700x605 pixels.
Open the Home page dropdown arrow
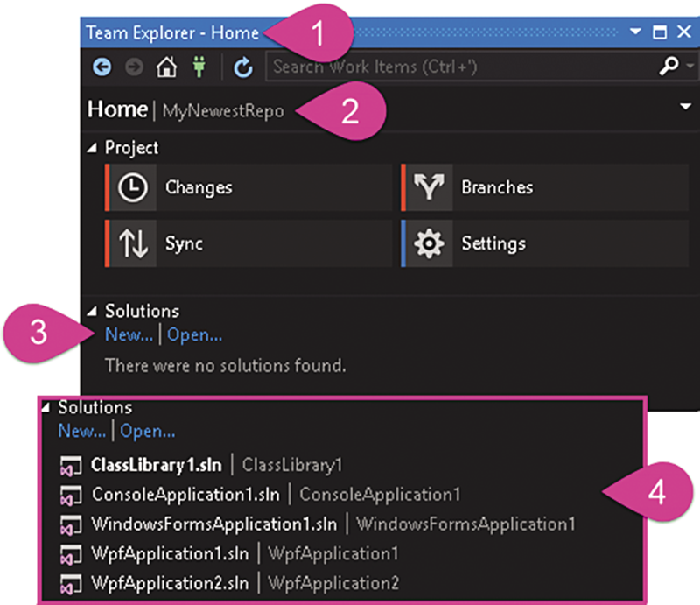coord(685,107)
